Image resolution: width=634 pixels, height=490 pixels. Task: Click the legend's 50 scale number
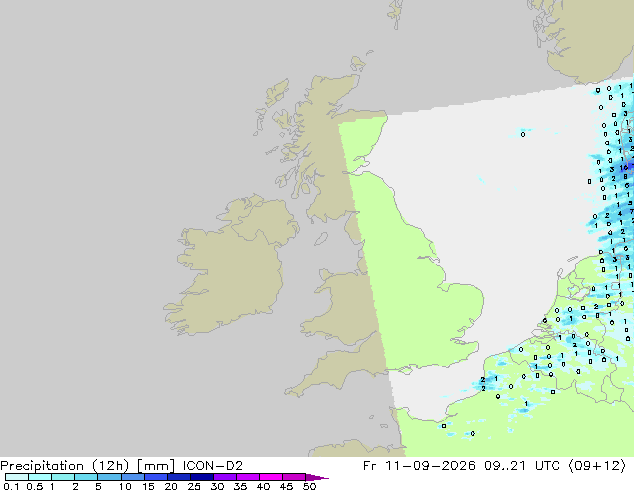tap(310, 486)
